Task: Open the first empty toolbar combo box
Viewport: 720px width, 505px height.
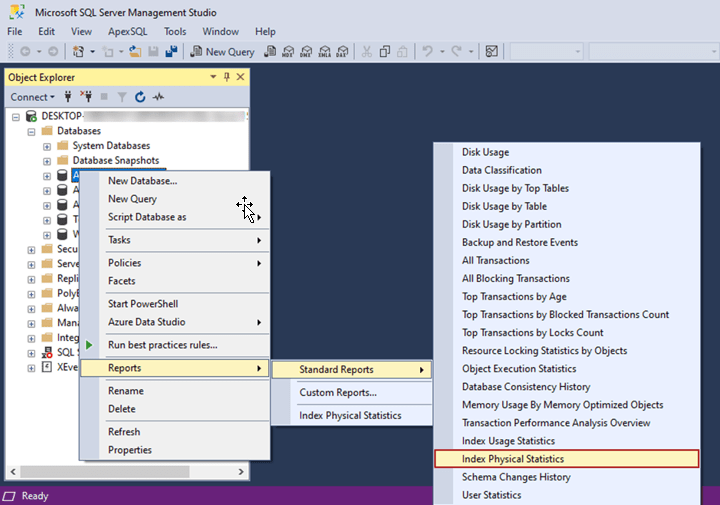Action: point(546,52)
